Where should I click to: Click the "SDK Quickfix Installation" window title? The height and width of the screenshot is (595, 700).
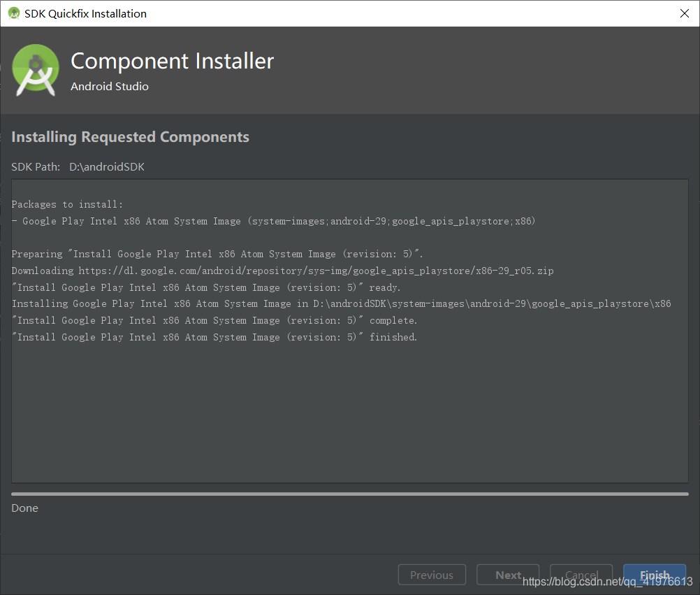[x=86, y=13]
